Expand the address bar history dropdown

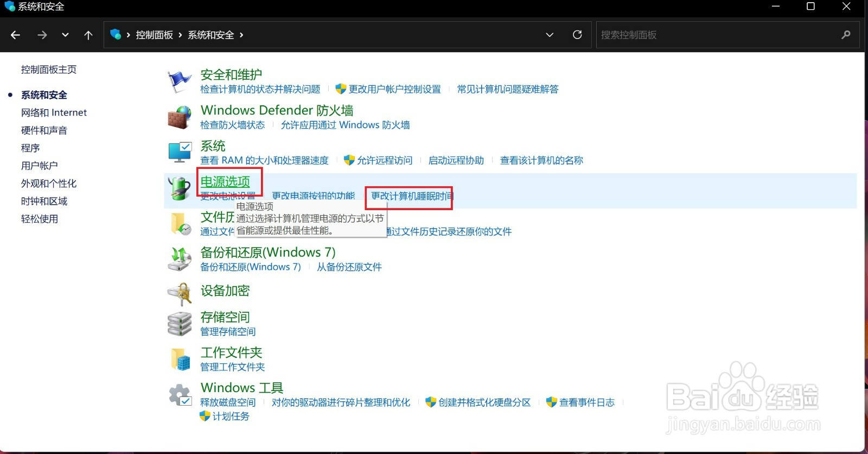[550, 35]
